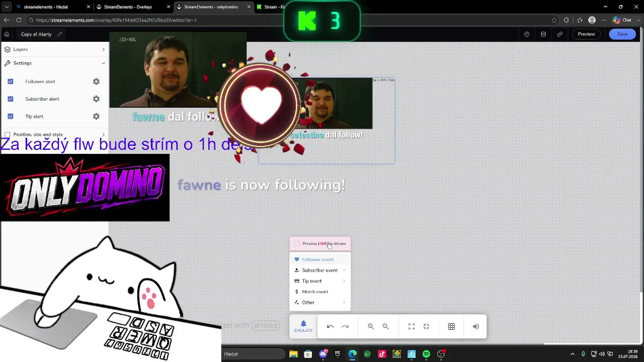This screenshot has width=644, height=362.
Task: Select the 'celestine dal follow!' alert widget
Action: click(x=327, y=121)
